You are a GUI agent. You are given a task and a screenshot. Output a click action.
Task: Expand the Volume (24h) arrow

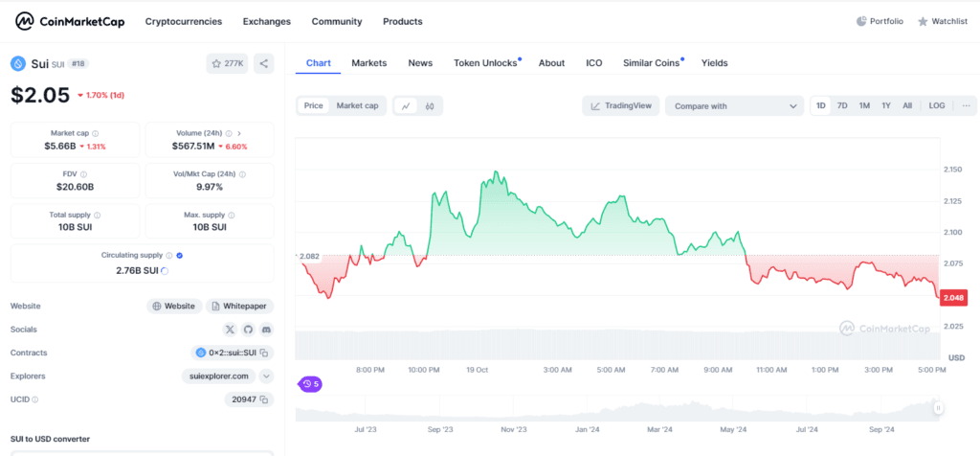(239, 133)
